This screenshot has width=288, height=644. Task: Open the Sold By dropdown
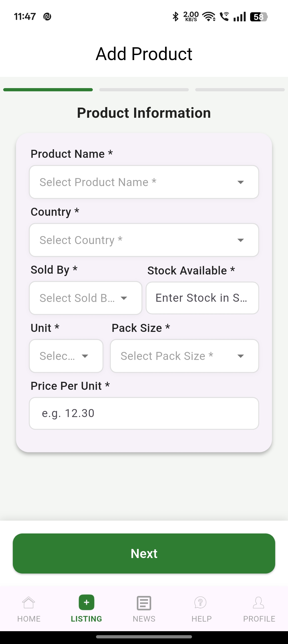tap(85, 298)
